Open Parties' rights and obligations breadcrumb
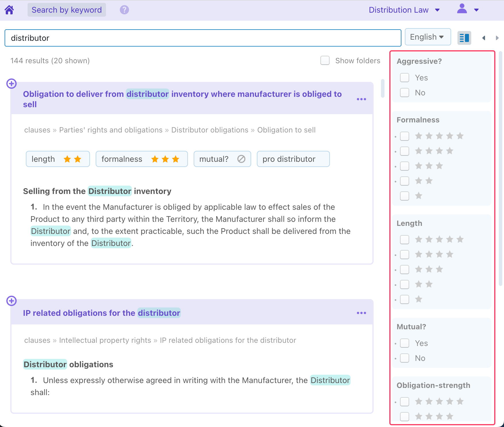Image resolution: width=504 pixels, height=427 pixels. [111, 130]
